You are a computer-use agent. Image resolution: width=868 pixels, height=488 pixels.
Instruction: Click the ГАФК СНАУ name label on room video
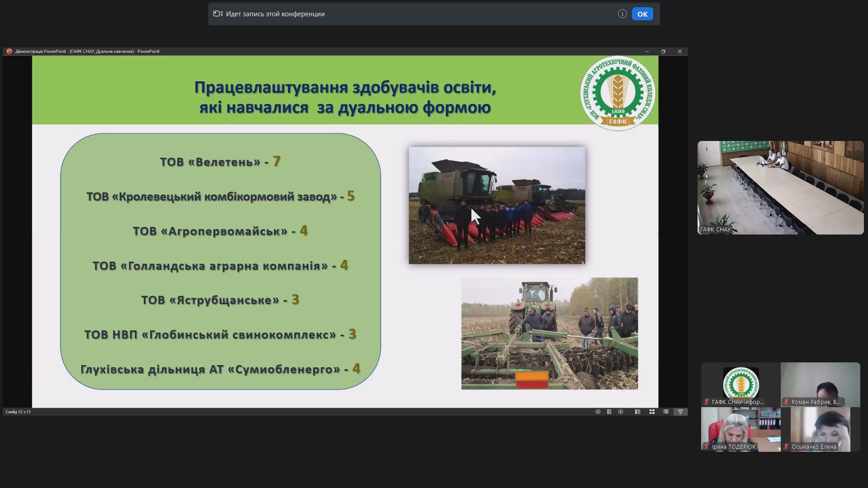(715, 230)
